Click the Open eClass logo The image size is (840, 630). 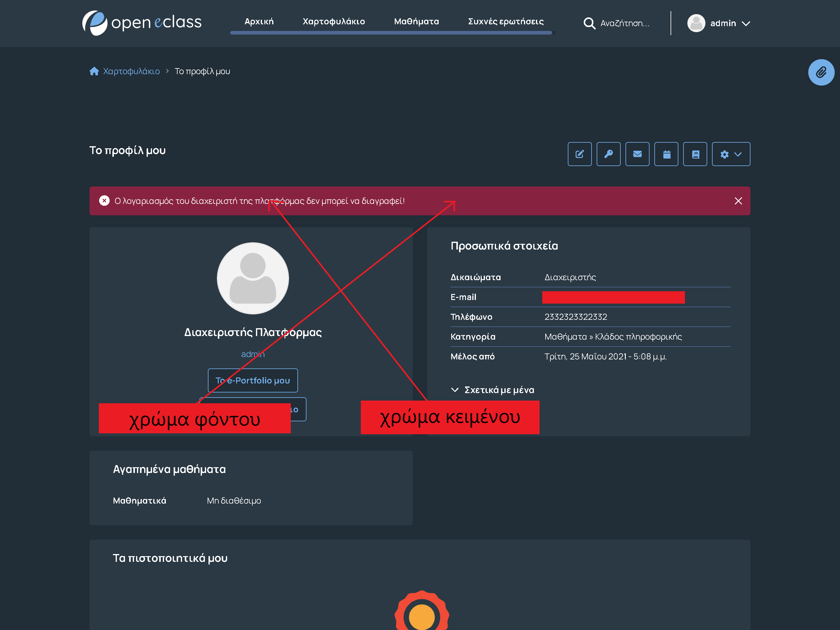coord(142,23)
